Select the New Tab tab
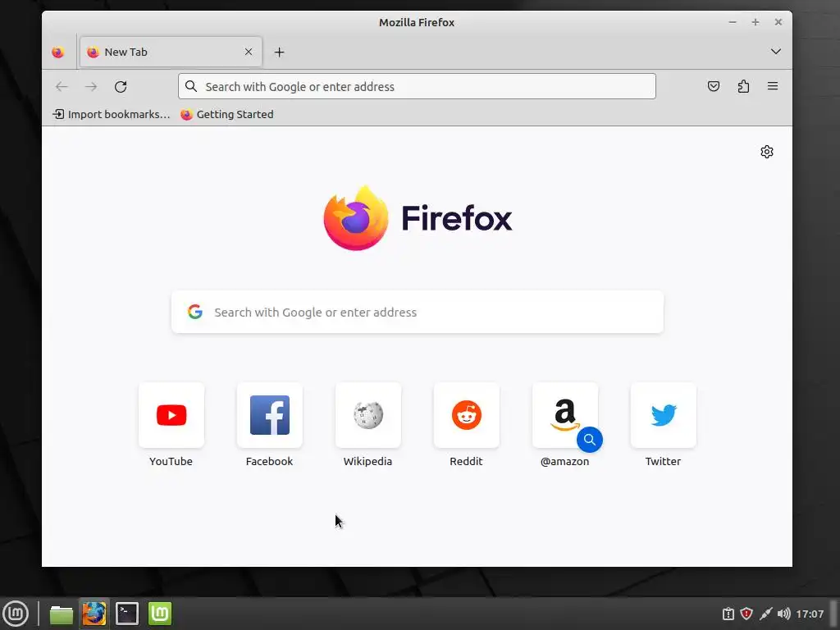 (171, 52)
